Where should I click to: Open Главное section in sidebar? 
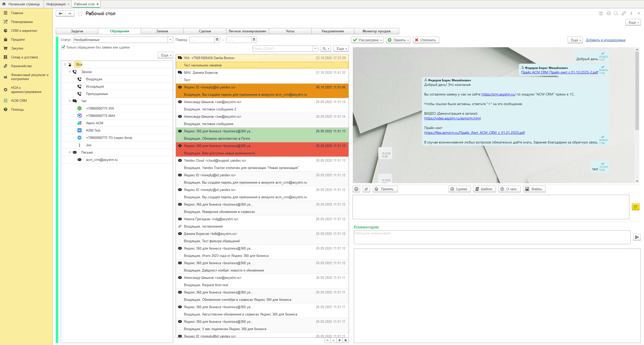(x=17, y=13)
